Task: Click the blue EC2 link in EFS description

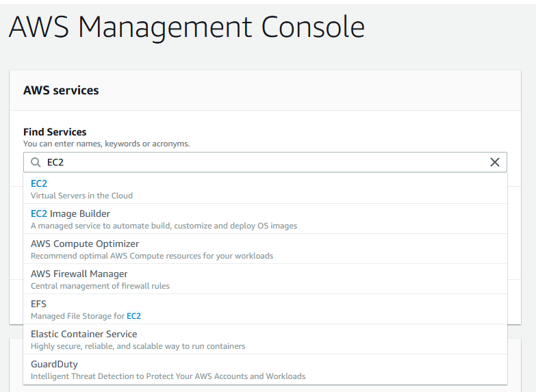Action: click(x=133, y=316)
